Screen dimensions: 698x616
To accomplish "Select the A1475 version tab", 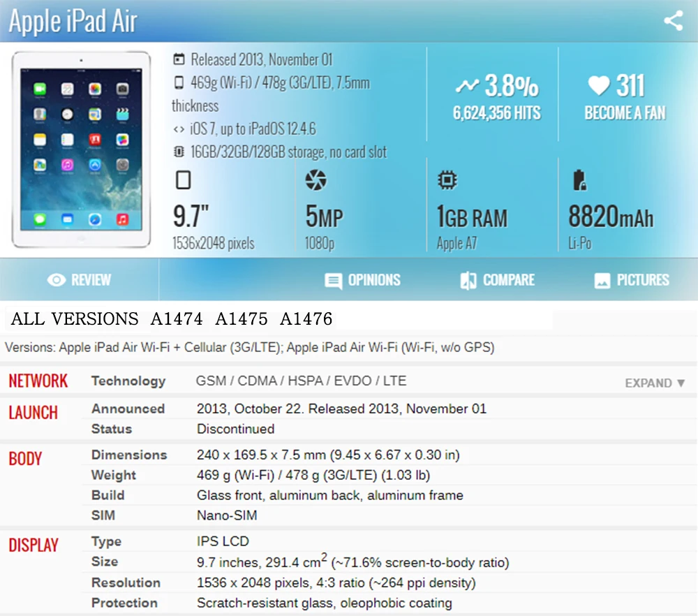I will coord(242,319).
